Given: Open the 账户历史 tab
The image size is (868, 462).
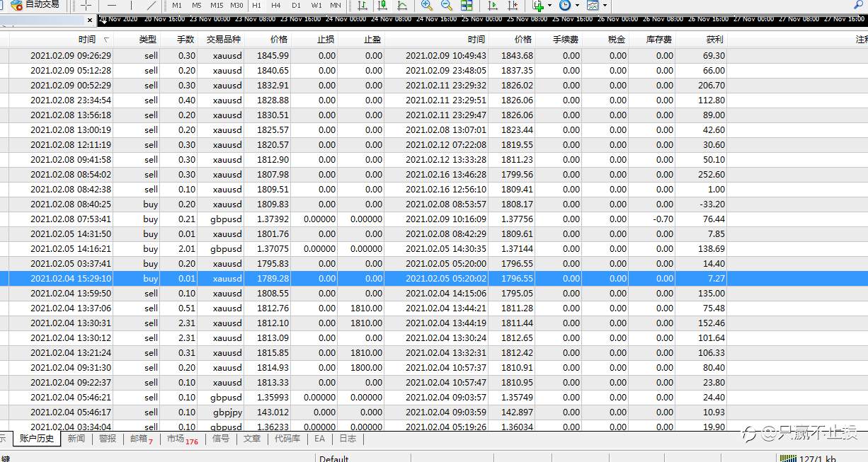Looking at the screenshot, I should point(36,439).
